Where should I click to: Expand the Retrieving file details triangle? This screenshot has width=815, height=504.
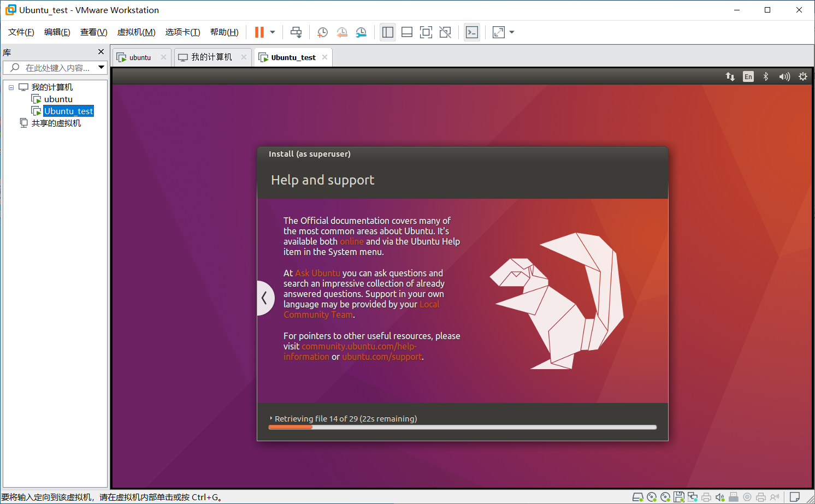[x=271, y=418]
